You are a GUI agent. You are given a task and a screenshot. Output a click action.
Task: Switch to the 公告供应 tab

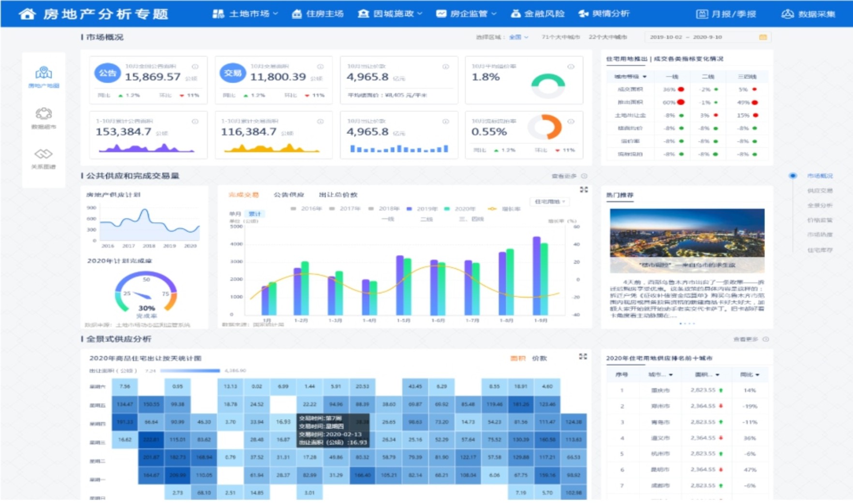tap(289, 195)
